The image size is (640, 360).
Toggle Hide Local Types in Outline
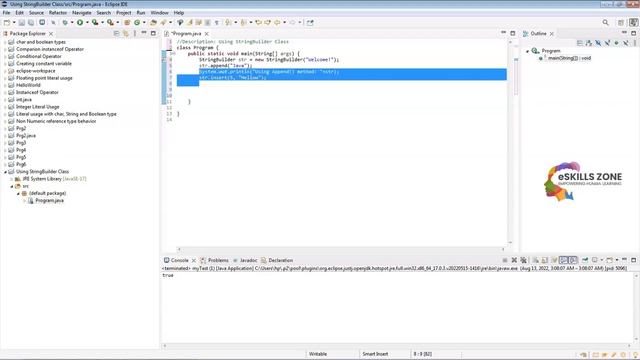pyautogui.click(x=625, y=42)
